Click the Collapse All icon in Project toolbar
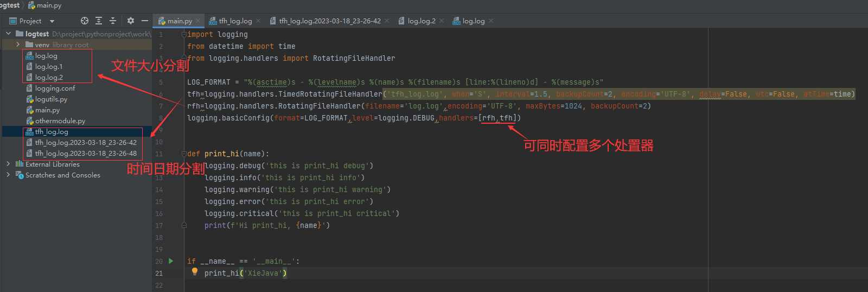 point(113,21)
